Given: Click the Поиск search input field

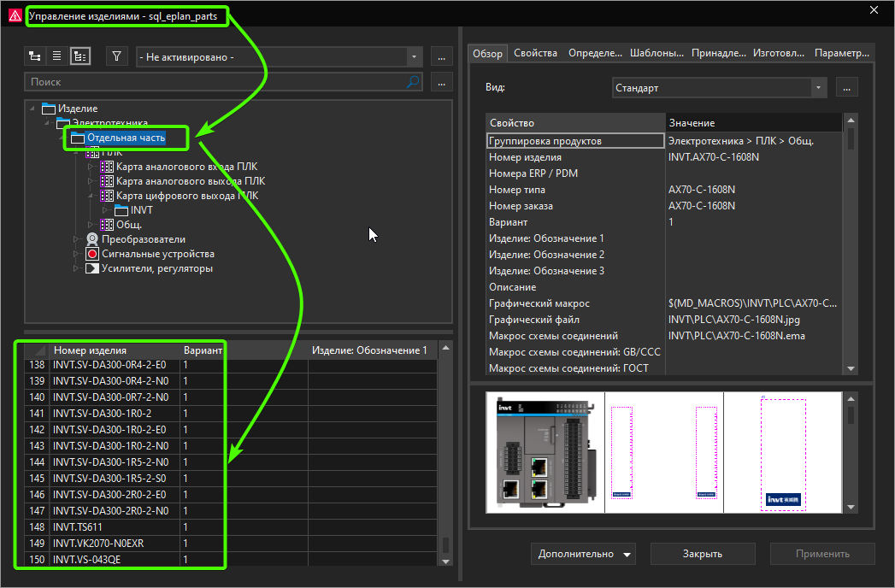Looking at the screenshot, I should 214,82.
